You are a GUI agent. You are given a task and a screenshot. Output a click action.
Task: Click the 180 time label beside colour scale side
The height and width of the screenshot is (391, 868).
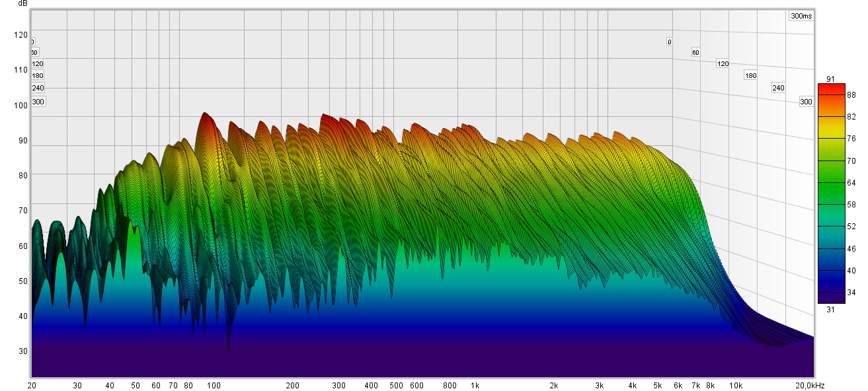click(x=750, y=75)
